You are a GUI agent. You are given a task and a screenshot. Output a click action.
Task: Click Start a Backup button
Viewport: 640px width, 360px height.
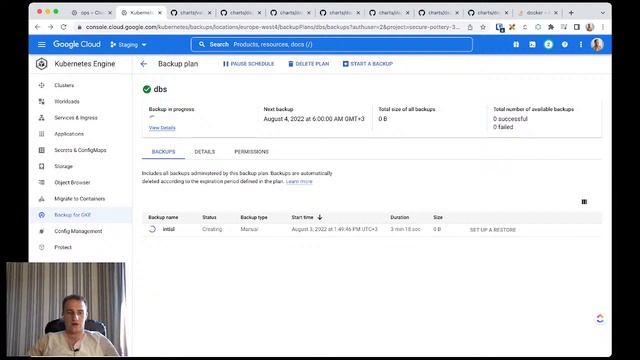pyautogui.click(x=368, y=64)
